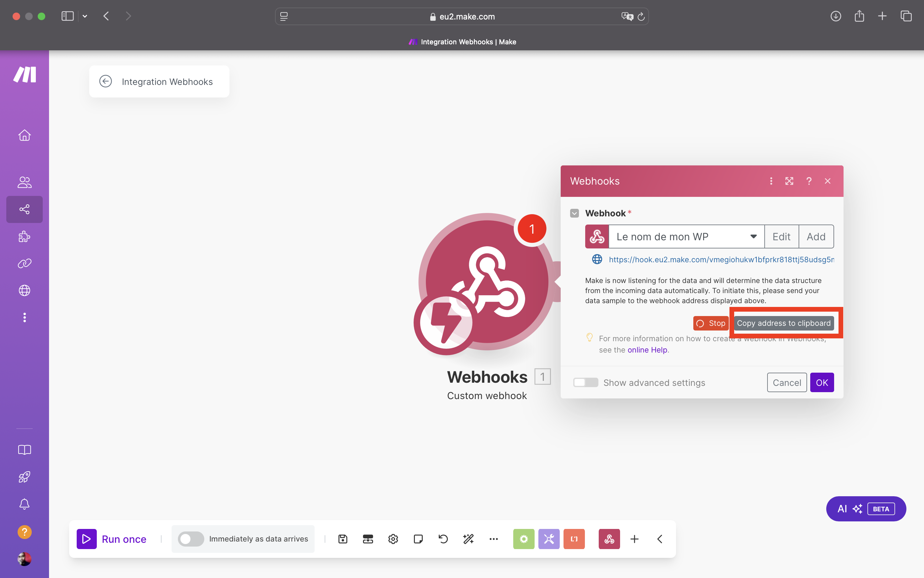
Task: Add a favorite app with the plus icon
Action: [x=635, y=539]
